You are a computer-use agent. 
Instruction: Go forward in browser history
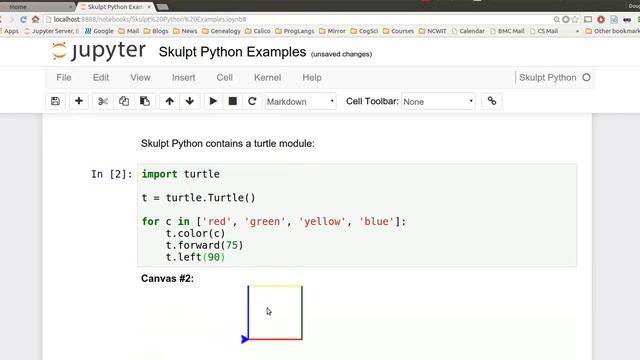click(x=11, y=19)
